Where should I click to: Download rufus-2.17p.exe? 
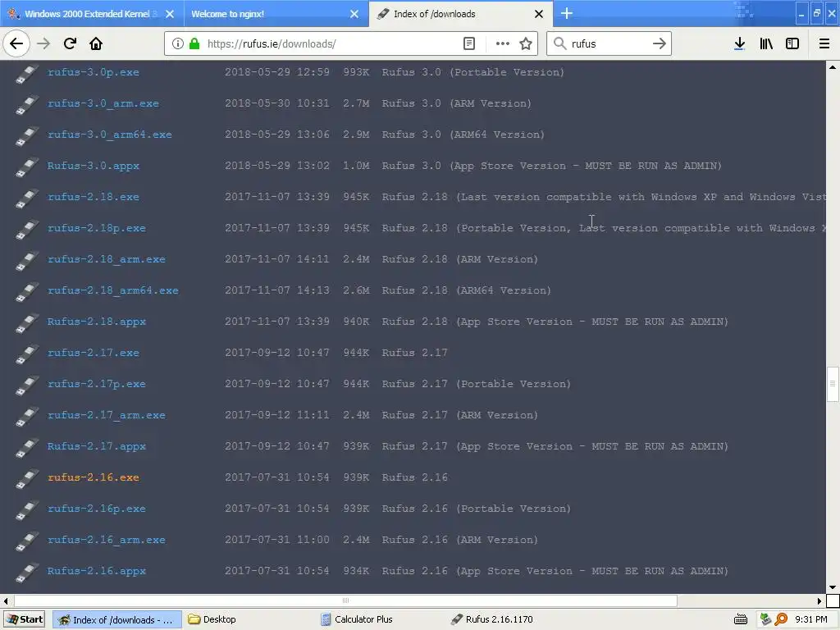(x=97, y=384)
